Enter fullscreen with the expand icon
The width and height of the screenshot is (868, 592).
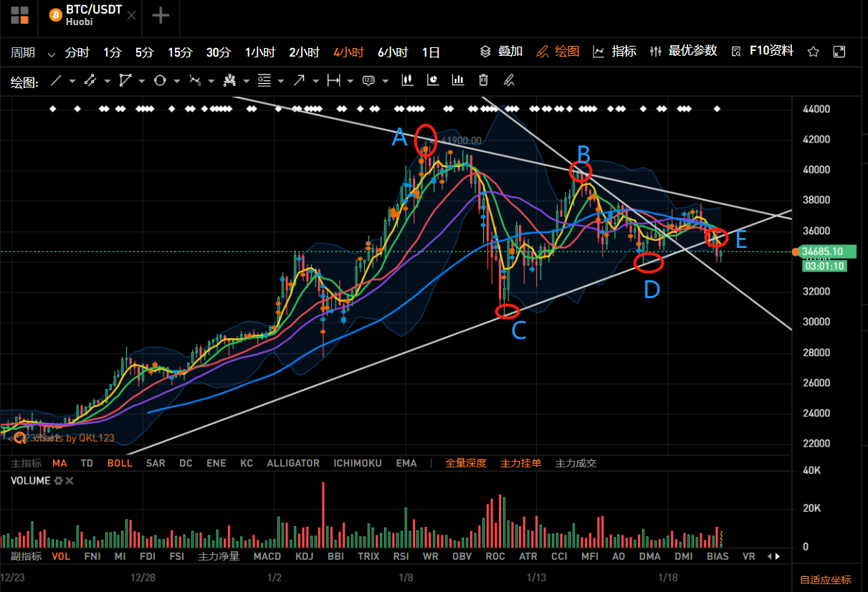coord(839,52)
